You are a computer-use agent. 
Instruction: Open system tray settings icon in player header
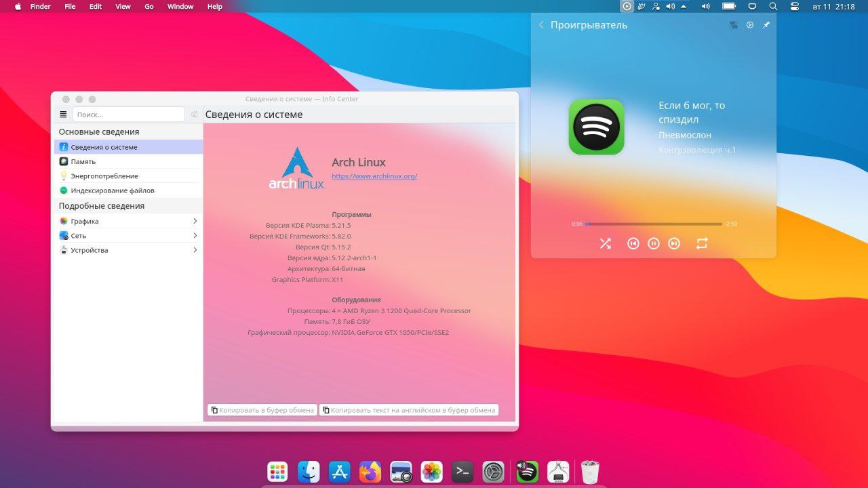[x=750, y=25]
